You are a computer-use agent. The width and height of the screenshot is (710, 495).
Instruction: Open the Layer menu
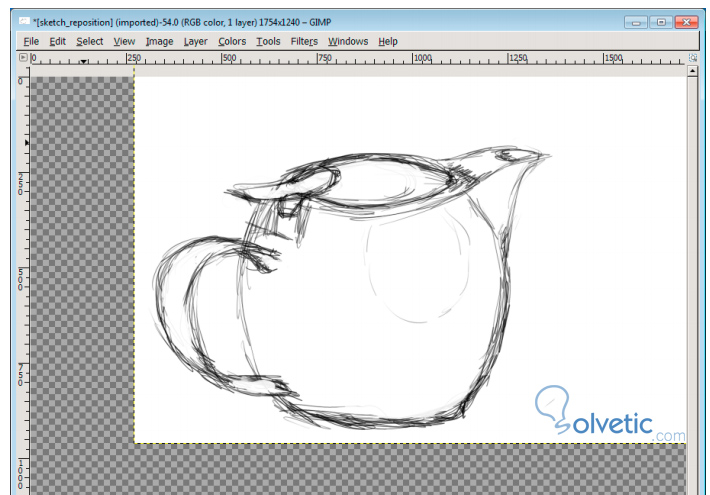point(196,42)
